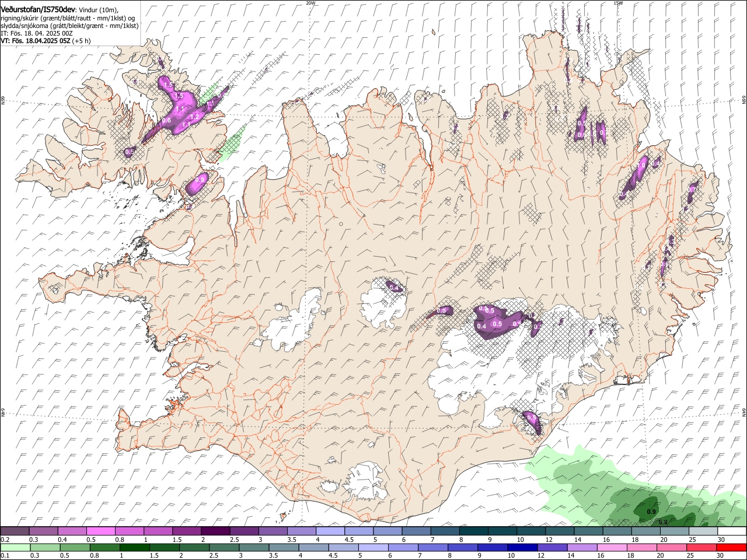Viewport: 747px width, 560px height.
Task: Click the '1.0' snowfall value on the map
Action: pyautogui.click(x=640, y=166)
